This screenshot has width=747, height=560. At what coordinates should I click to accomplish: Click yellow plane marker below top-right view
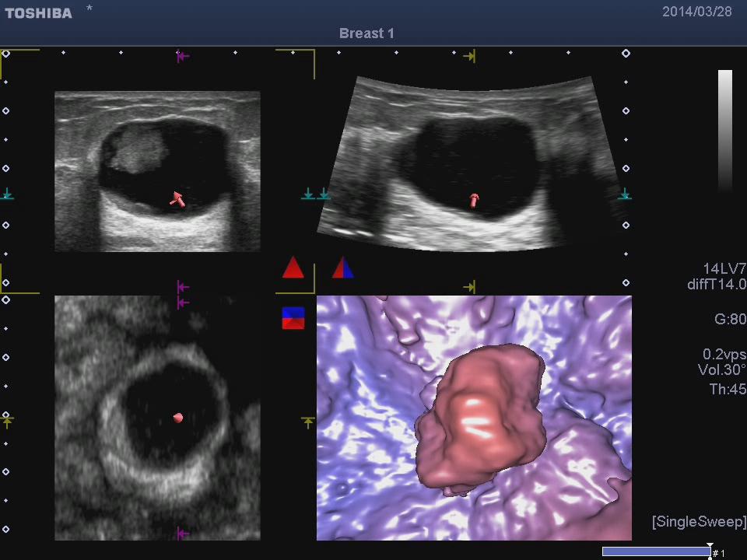469,287
